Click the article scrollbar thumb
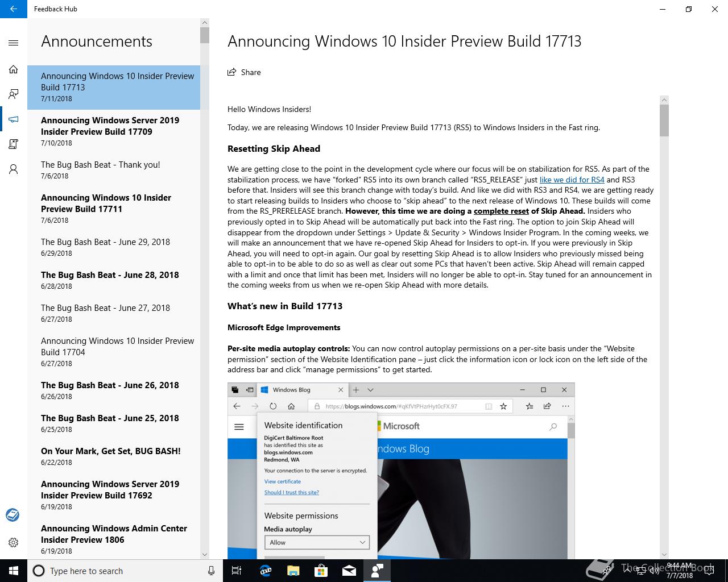Image resolution: width=728 pixels, height=582 pixels. click(664, 120)
